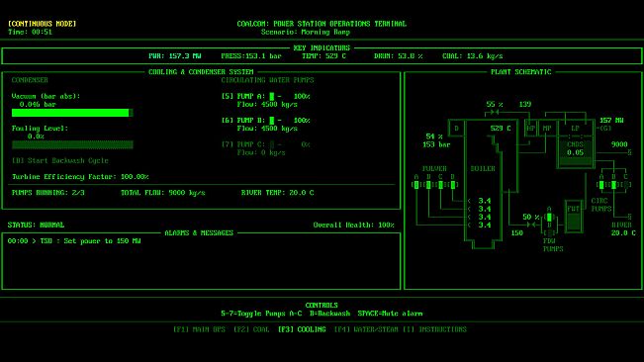This screenshot has height=362, width=644.
Task: Select the [F3] COOLING tab
Action: click(x=302, y=329)
